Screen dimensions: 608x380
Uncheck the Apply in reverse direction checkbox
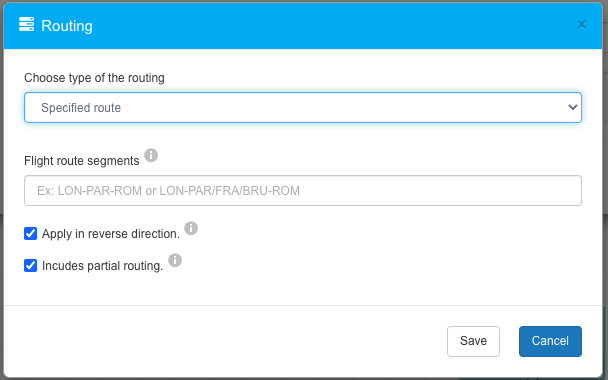point(31,233)
